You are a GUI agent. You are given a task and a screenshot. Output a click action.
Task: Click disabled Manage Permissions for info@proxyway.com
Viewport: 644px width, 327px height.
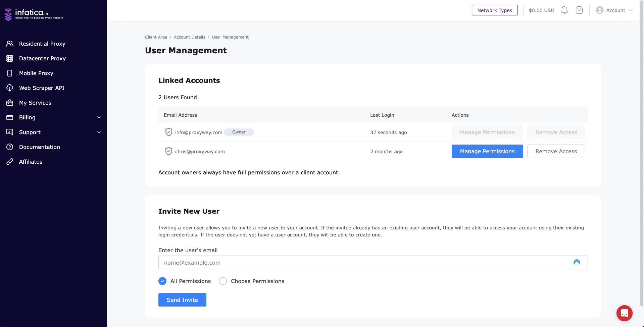click(x=487, y=132)
